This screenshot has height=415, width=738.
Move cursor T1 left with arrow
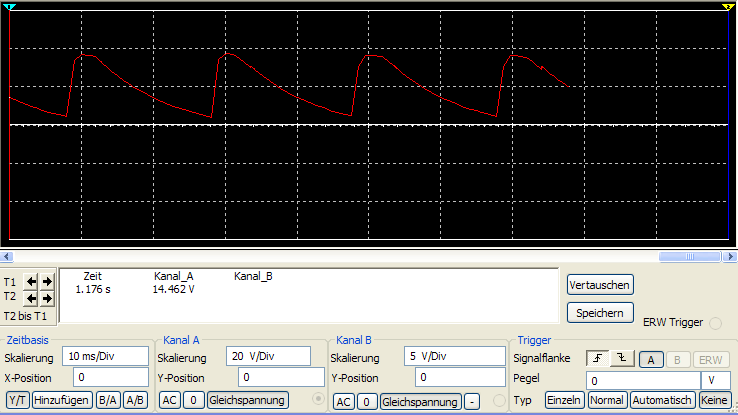31,281
